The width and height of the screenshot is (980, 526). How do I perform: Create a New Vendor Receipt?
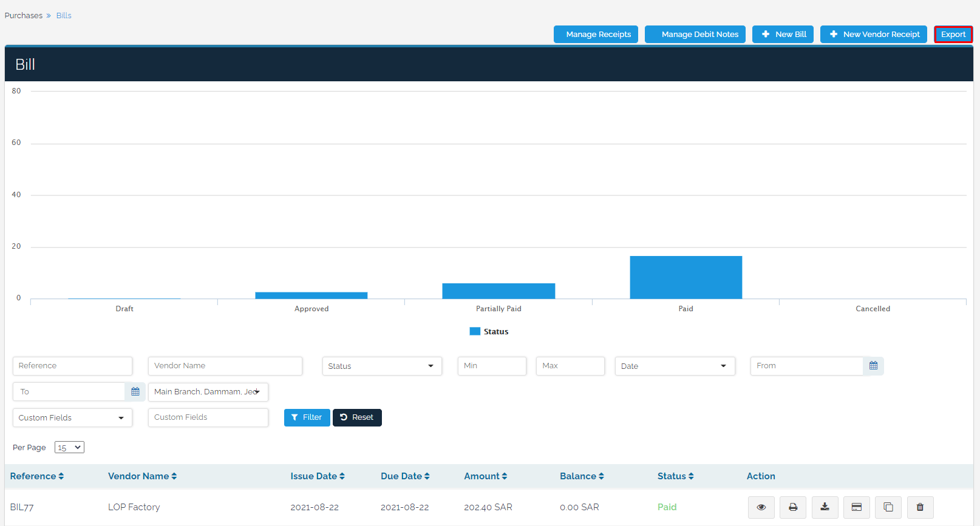tap(874, 35)
